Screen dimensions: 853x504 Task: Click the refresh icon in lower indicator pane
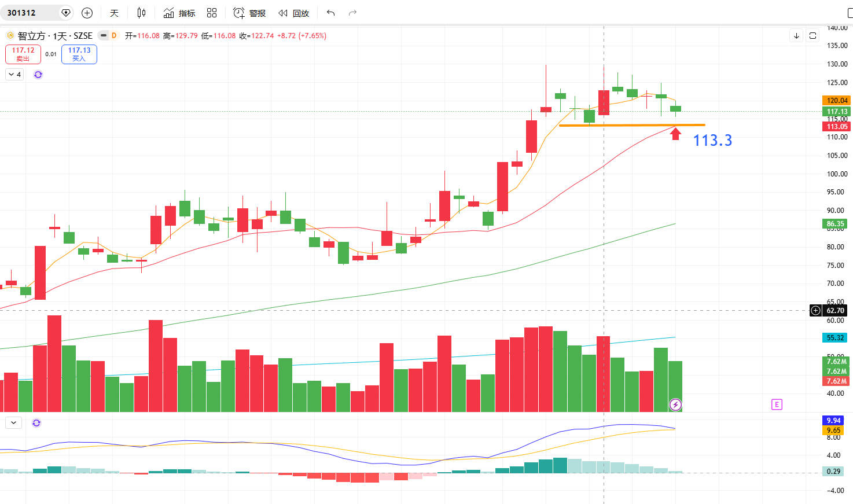pyautogui.click(x=36, y=423)
